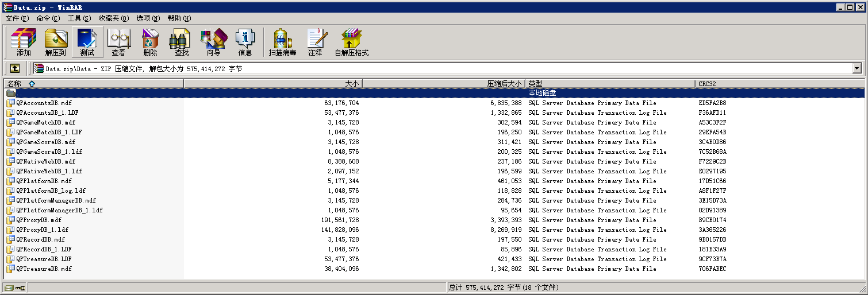
Task: Select the QPAccountsDB.mdf file
Action: (x=44, y=103)
